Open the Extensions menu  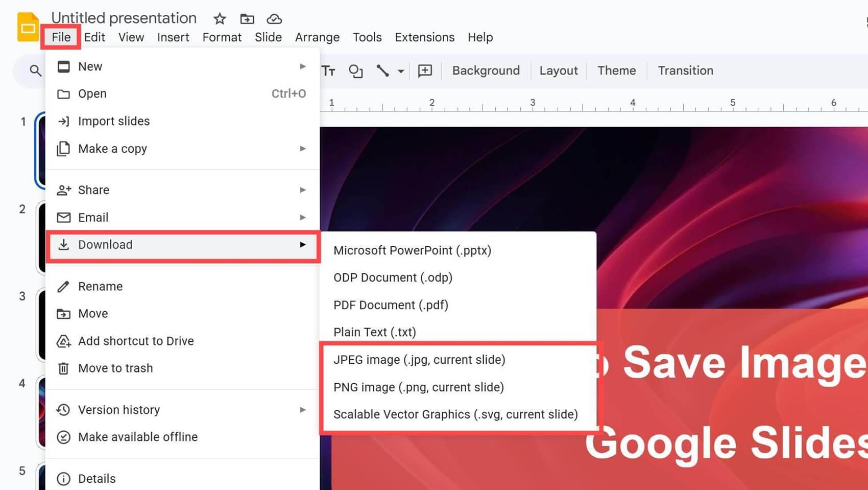pos(424,37)
